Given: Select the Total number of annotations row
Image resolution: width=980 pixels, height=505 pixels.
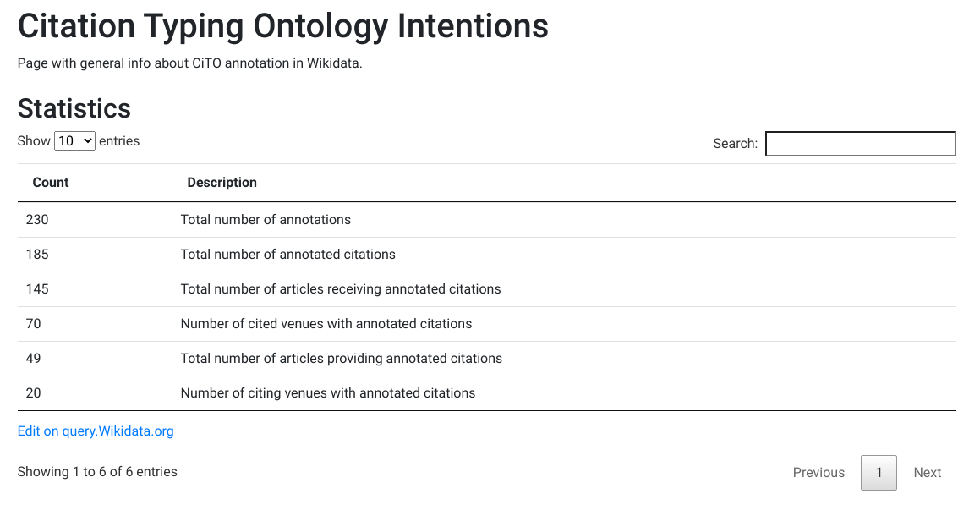Looking at the screenshot, I should click(487, 220).
